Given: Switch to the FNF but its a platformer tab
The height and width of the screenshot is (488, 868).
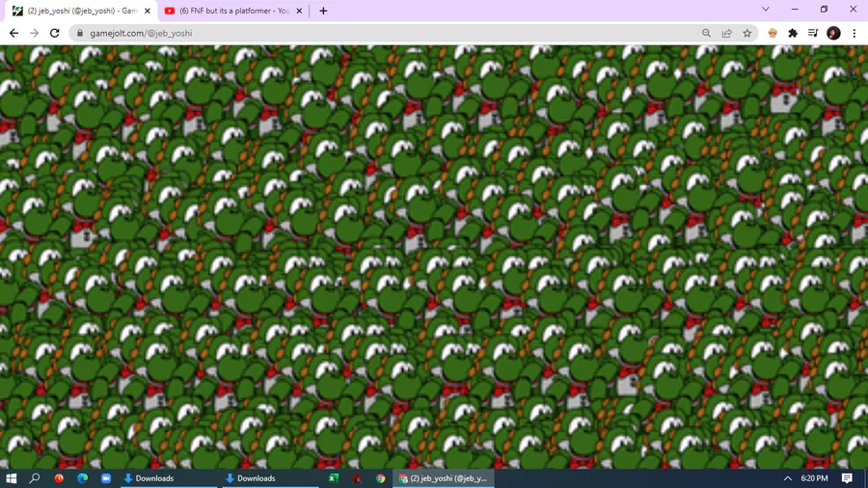Looking at the screenshot, I should pos(233,11).
